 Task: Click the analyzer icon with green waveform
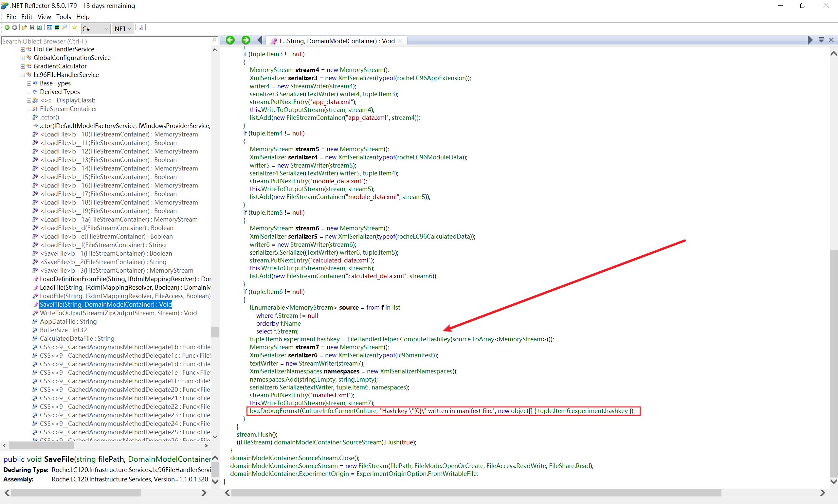(x=57, y=27)
